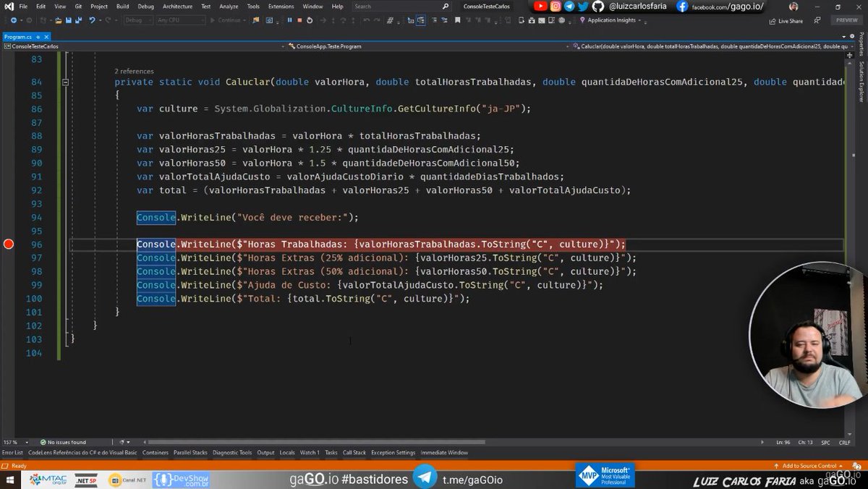
Task: Start debugging with the Continue button
Action: click(226, 20)
